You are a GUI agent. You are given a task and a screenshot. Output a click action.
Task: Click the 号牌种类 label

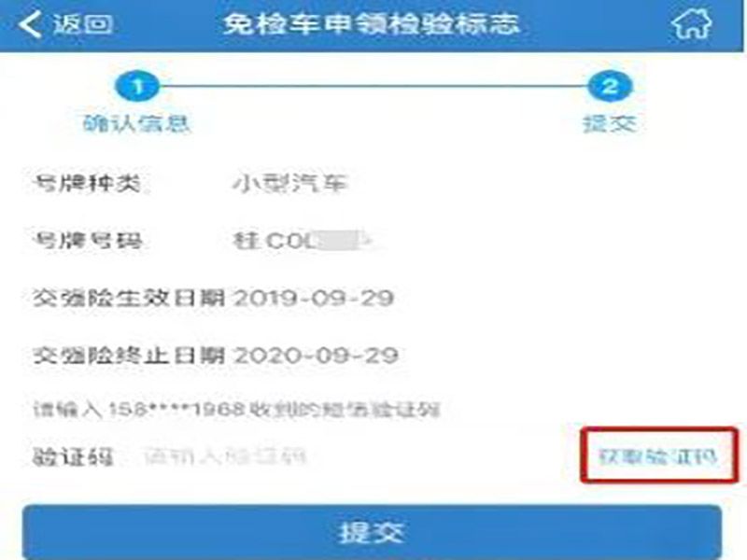click(87, 183)
